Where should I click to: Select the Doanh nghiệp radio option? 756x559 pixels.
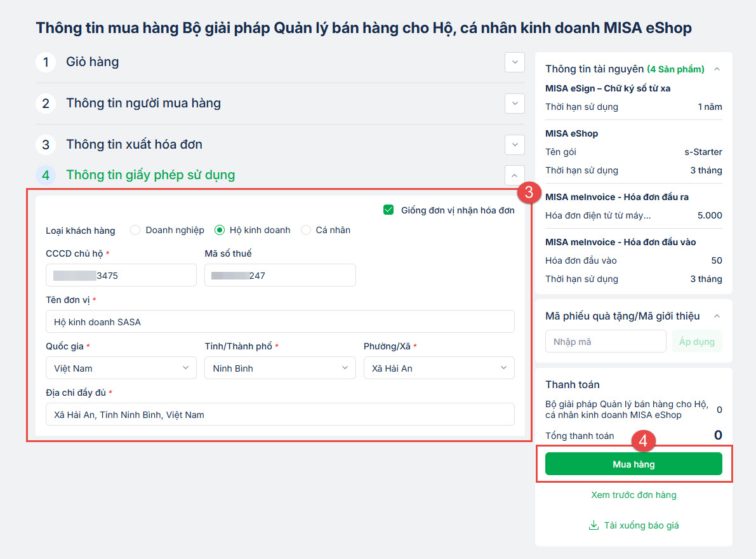pyautogui.click(x=135, y=230)
